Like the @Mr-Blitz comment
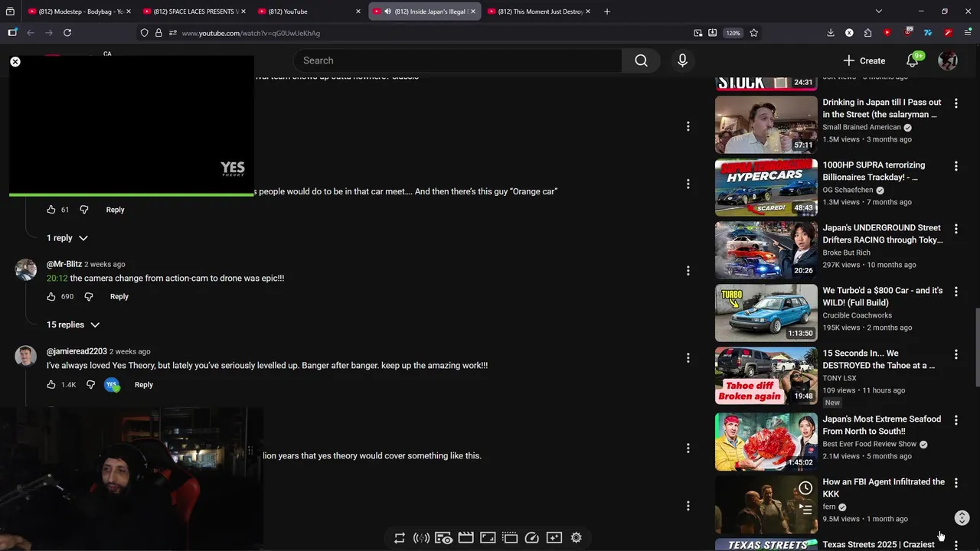Viewport: 980px width, 551px height. 51,296
